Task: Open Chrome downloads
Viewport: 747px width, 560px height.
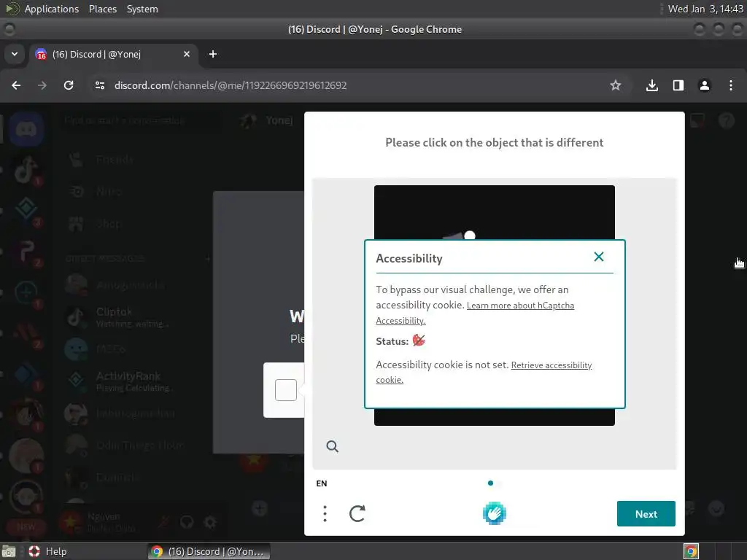Action: [651, 85]
